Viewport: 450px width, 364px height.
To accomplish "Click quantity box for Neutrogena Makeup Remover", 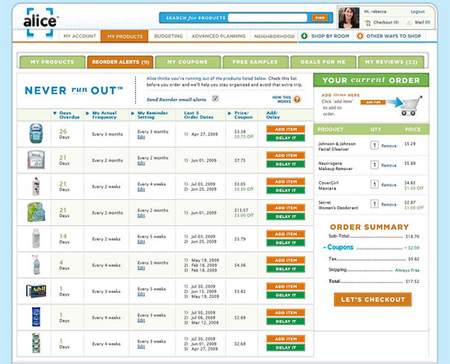I will [374, 165].
